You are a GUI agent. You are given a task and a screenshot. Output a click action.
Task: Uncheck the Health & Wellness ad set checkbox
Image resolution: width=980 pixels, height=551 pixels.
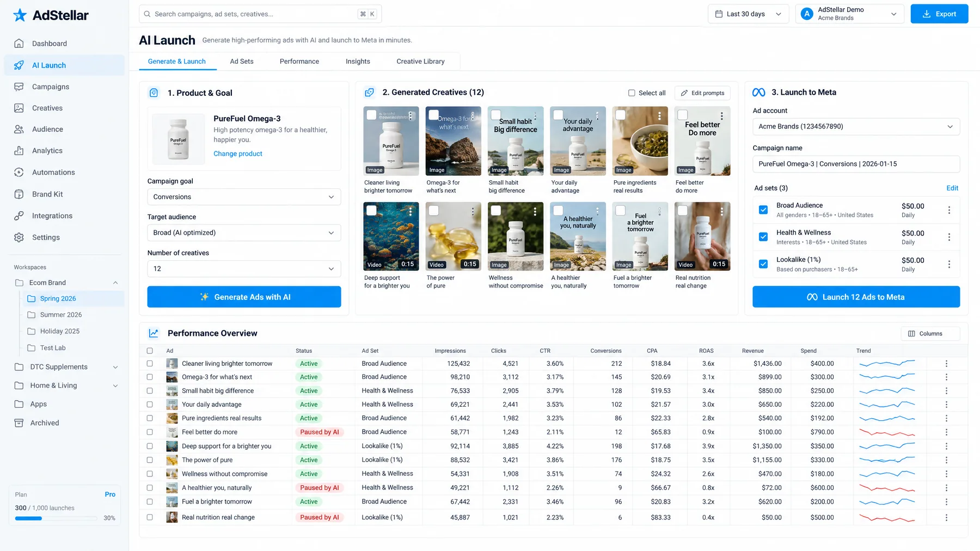(763, 237)
